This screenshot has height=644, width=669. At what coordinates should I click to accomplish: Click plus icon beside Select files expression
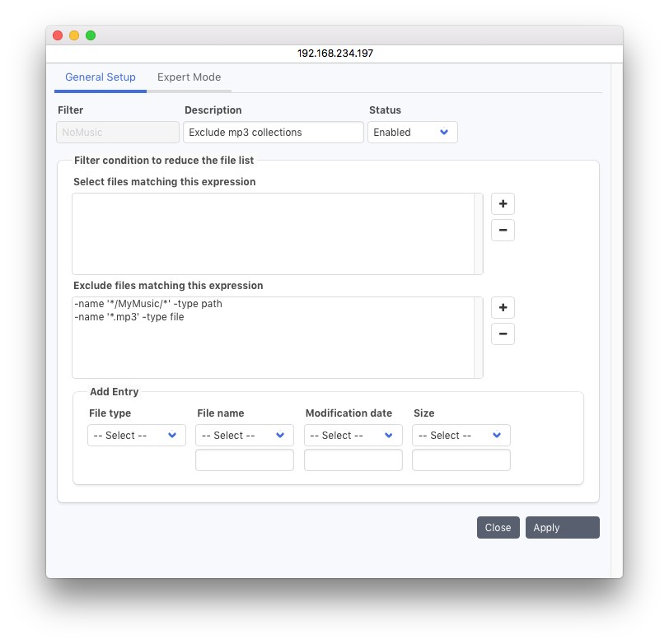click(503, 203)
